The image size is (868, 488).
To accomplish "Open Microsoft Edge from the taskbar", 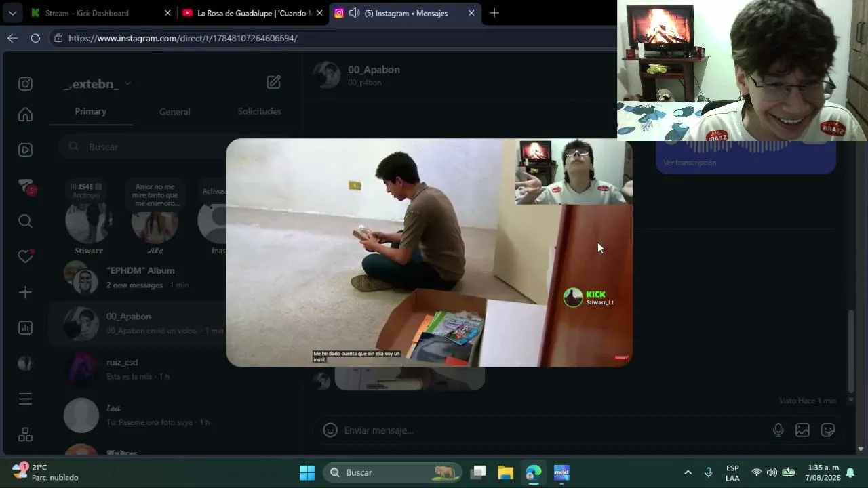I will point(534,472).
